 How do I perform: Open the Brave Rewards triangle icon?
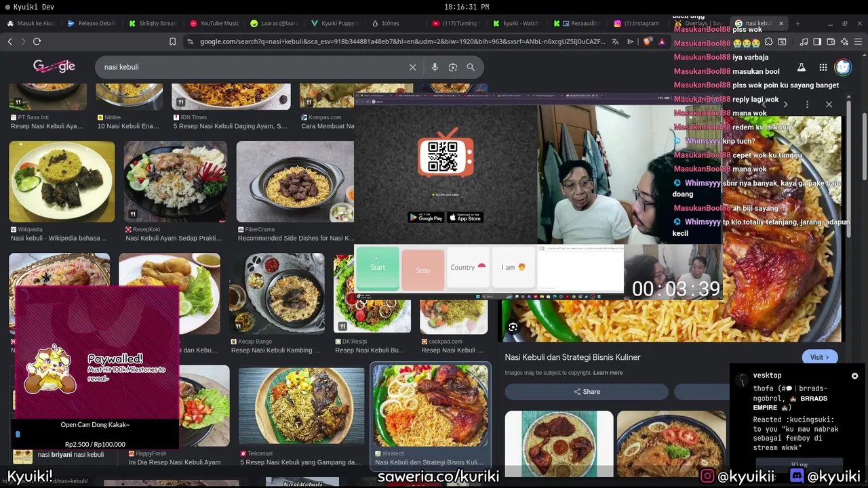coord(662,41)
